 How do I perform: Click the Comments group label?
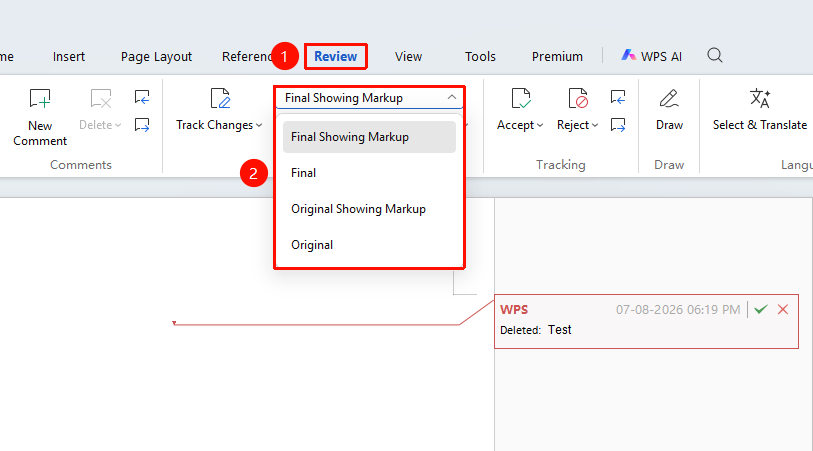pyautogui.click(x=81, y=165)
